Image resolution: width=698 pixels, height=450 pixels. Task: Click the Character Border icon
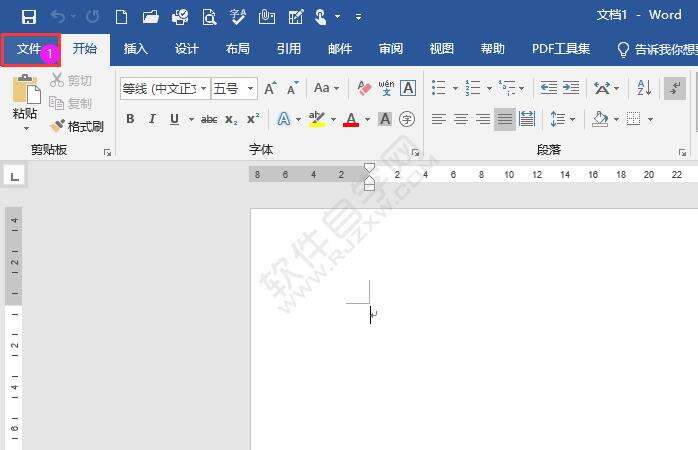point(408,88)
